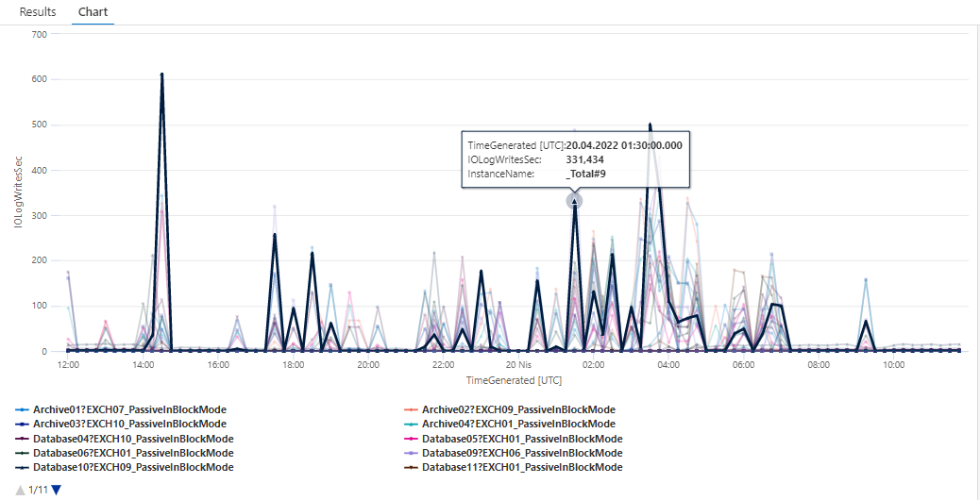Switch to the Results tab

tap(38, 12)
